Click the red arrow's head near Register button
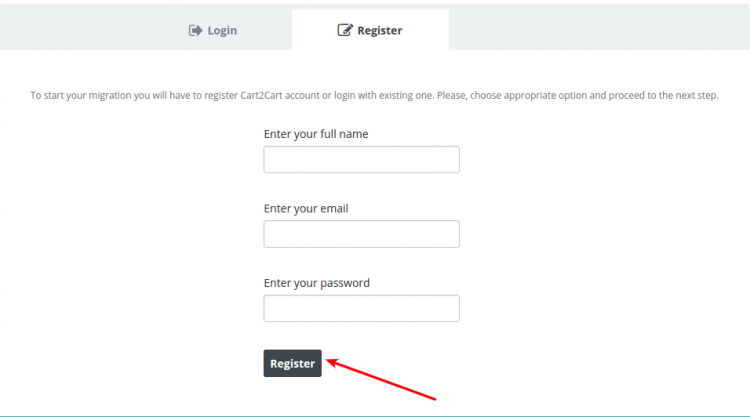The image size is (750, 417). point(333,362)
